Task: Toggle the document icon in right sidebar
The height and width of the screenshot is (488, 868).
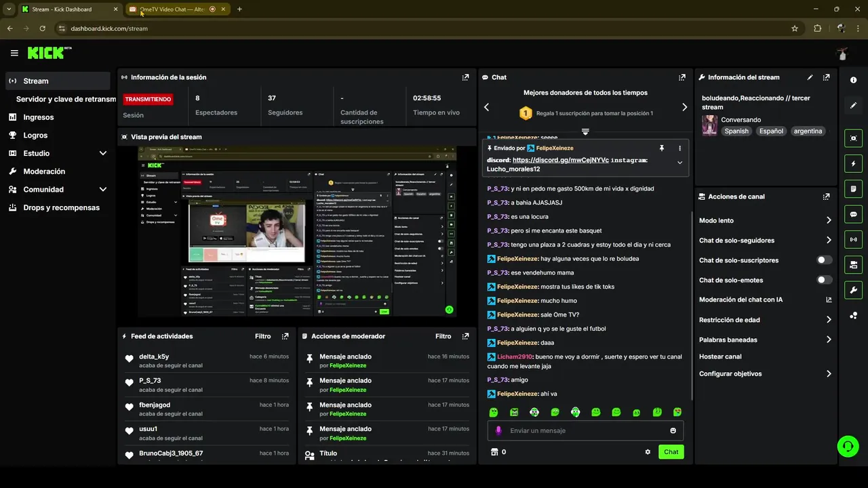Action: (x=853, y=188)
